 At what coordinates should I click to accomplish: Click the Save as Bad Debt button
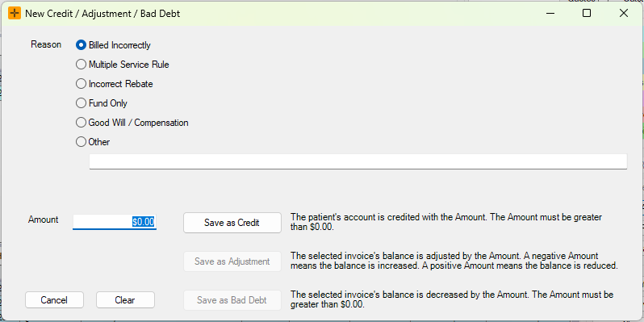pos(232,300)
